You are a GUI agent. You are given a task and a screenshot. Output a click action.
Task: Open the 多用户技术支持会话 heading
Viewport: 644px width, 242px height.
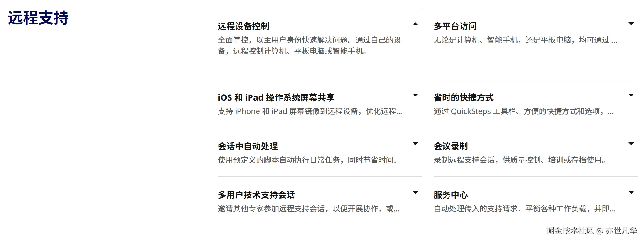(256, 195)
